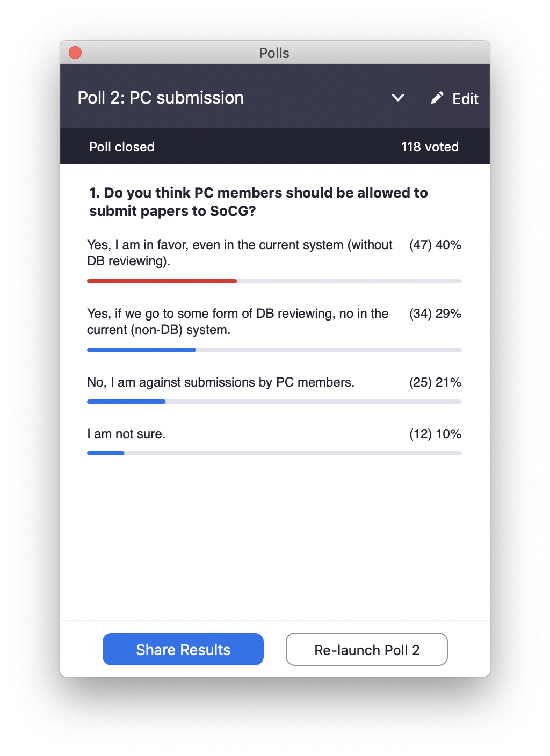Close the Polls window with the red button
Screen dimensions: 550x756
click(x=75, y=53)
